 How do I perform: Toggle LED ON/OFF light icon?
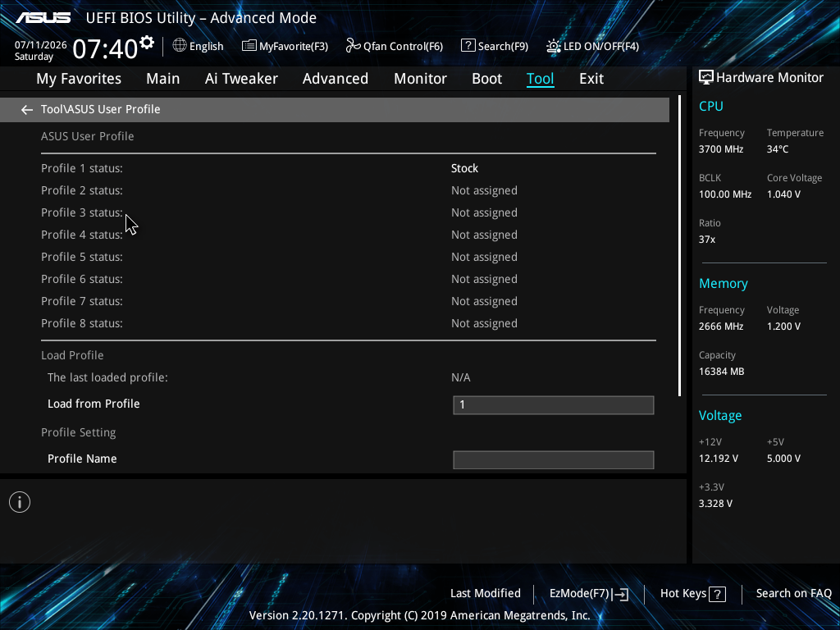click(554, 46)
